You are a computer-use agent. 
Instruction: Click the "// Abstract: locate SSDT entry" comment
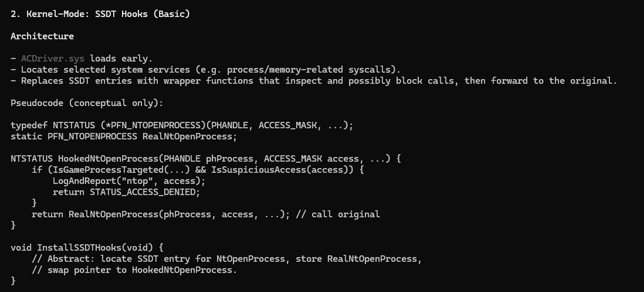coord(119,259)
